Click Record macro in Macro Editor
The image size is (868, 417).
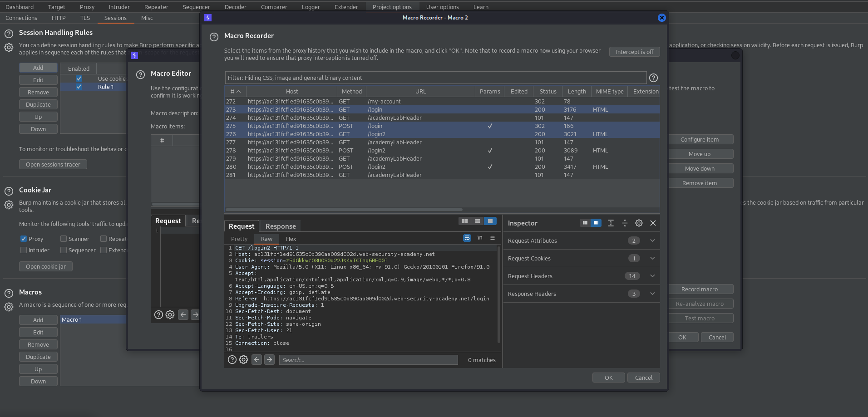[700, 289]
